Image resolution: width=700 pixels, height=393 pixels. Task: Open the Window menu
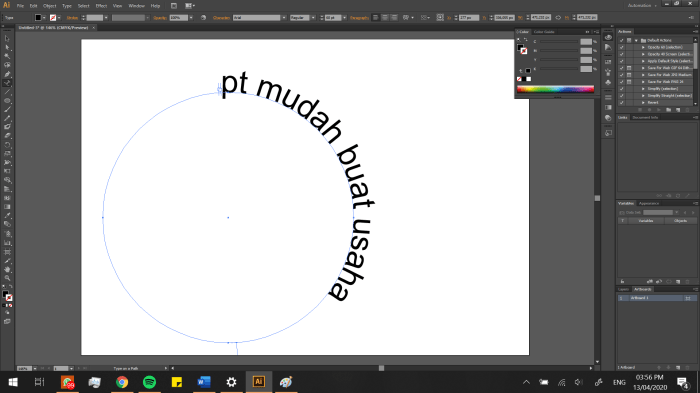(x=136, y=6)
